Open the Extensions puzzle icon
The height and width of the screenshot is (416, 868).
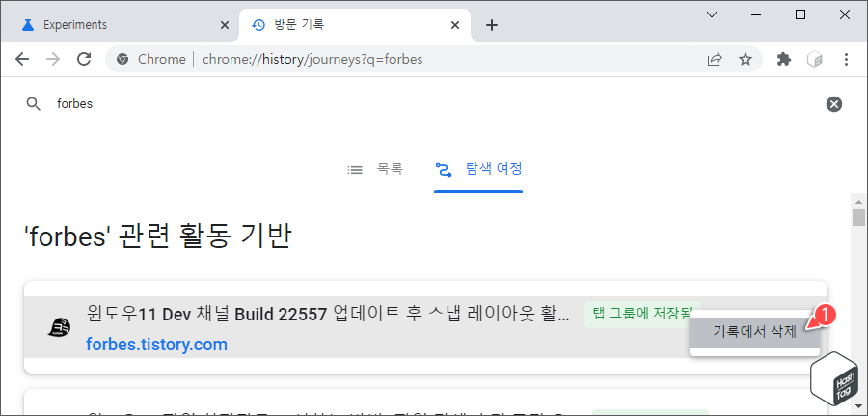(x=784, y=59)
